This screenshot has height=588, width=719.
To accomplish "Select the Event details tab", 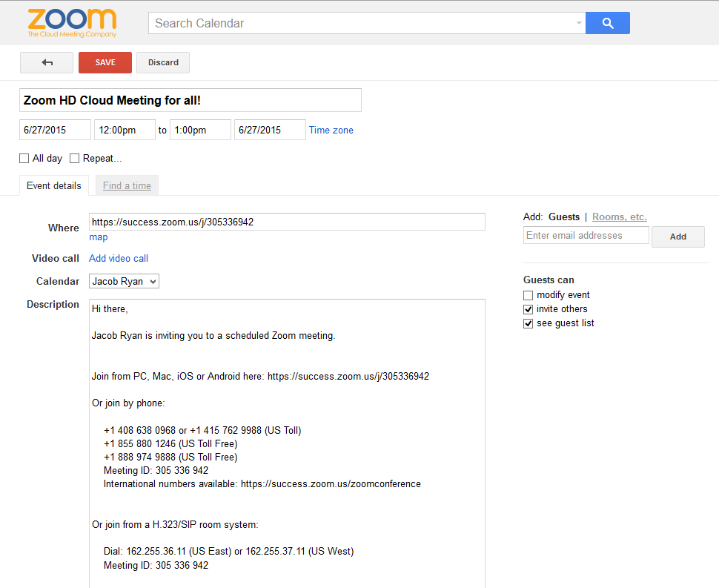I will (54, 186).
